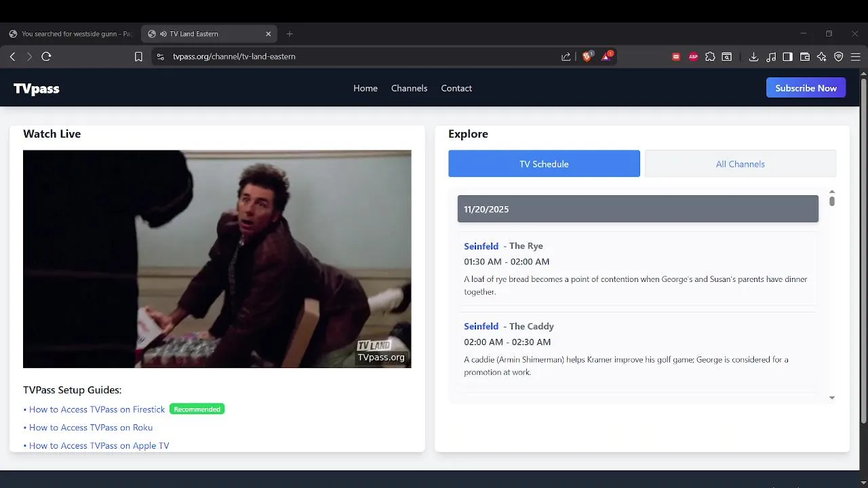
Task: Click the page scrollbar on right edge
Action: (863, 251)
